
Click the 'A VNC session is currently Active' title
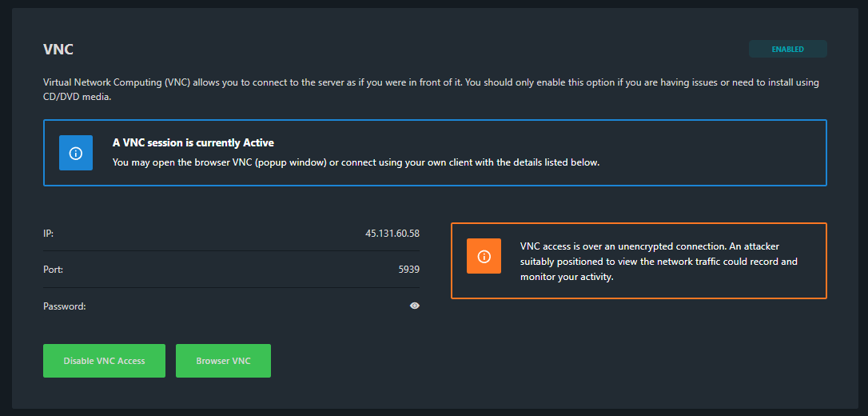[193, 143]
